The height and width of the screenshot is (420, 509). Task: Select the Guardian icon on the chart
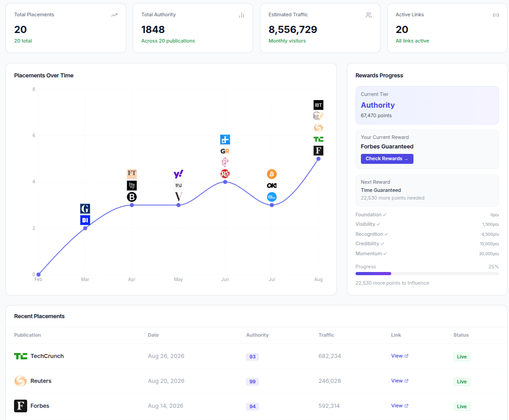tap(85, 209)
